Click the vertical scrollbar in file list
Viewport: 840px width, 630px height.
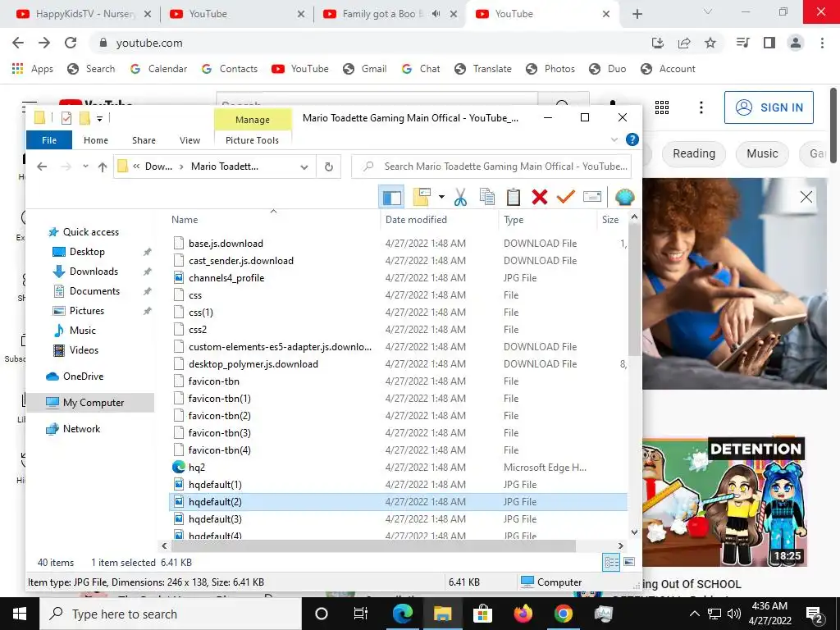point(634,290)
